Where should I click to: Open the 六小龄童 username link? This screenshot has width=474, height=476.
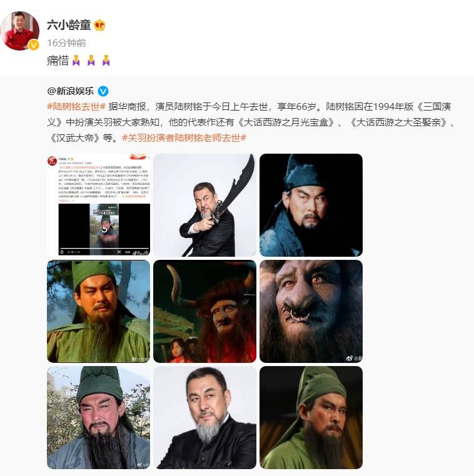(69, 25)
